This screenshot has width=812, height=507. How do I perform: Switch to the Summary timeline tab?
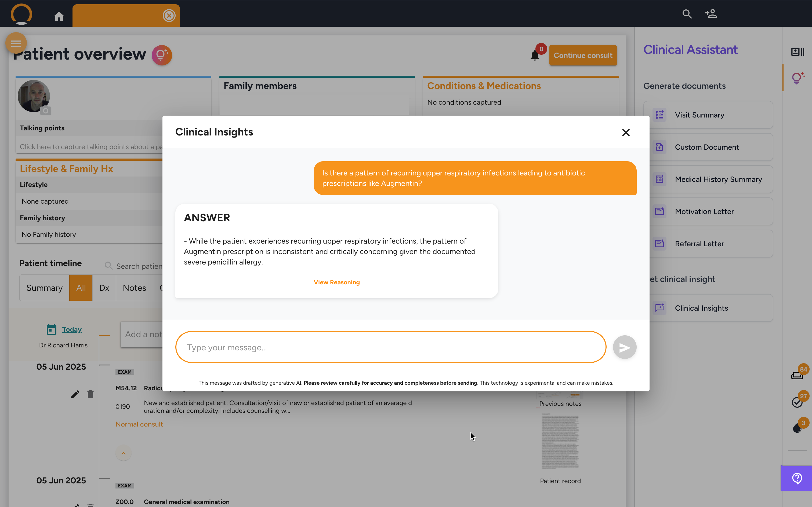[x=44, y=288]
